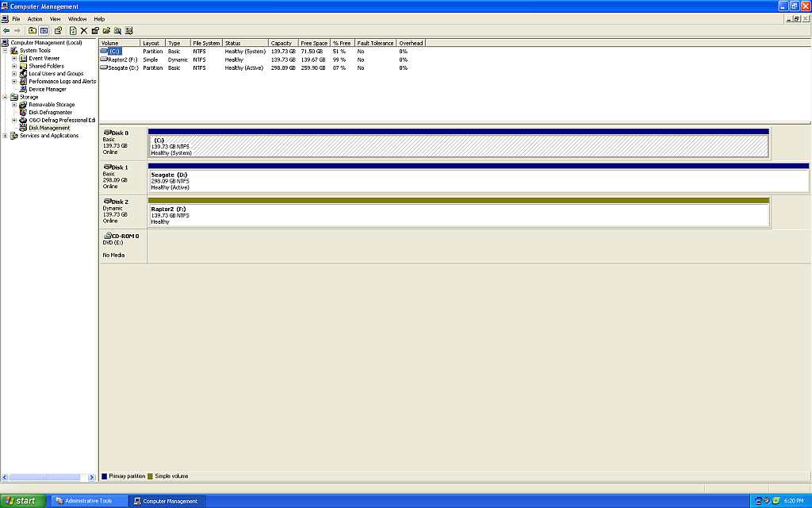Click the CD-ROM 0 drive icon

108,235
